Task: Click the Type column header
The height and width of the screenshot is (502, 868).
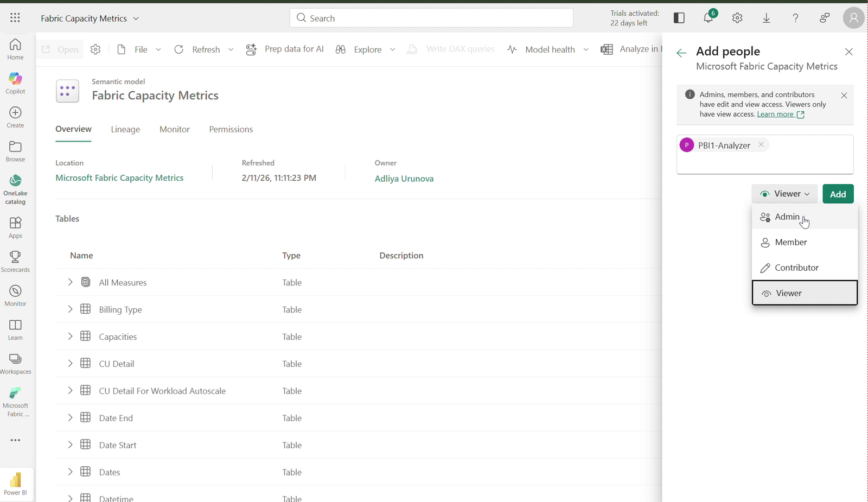Action: [x=291, y=256]
